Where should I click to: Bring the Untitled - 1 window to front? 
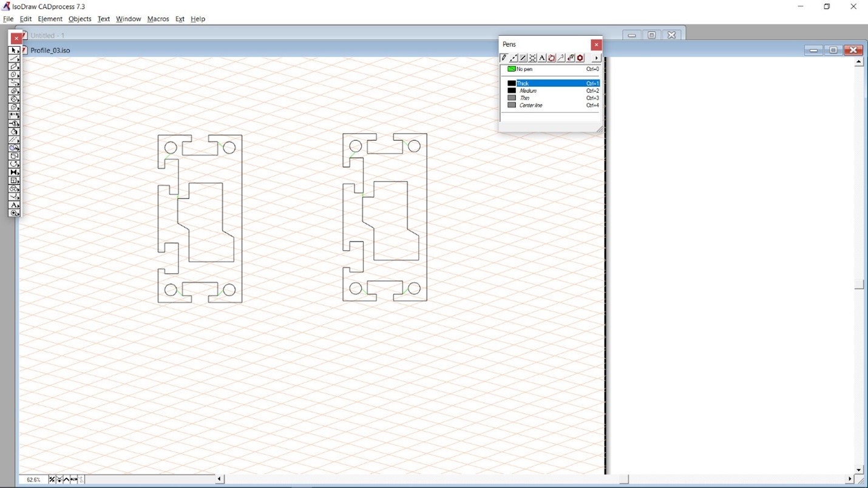point(47,35)
